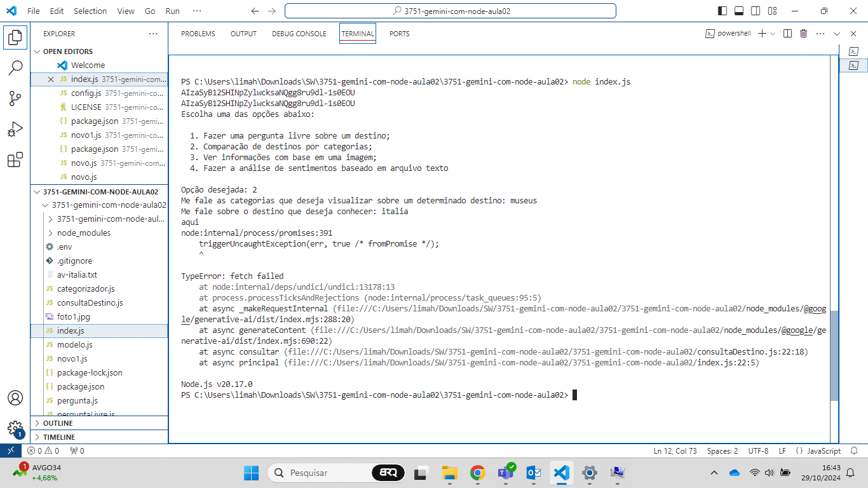Split the terminal

pos(787,34)
